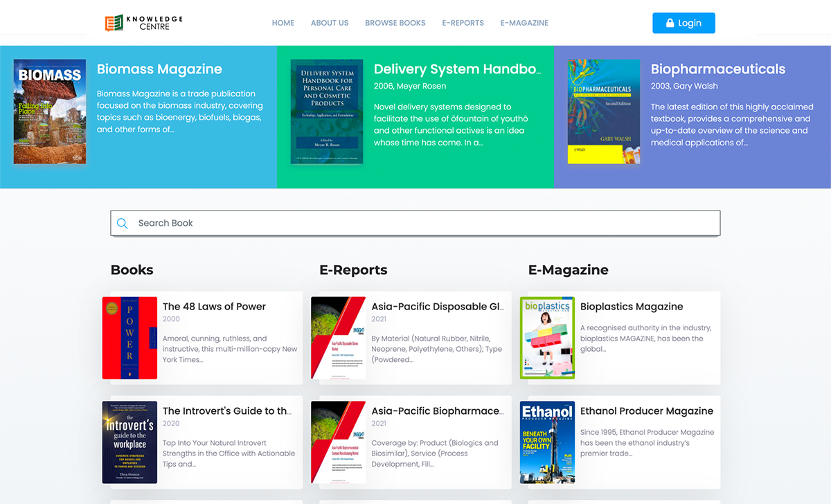The image size is (831, 504).
Task: Open the Bioplastics Magazine cover thumbnail
Action: (x=547, y=338)
